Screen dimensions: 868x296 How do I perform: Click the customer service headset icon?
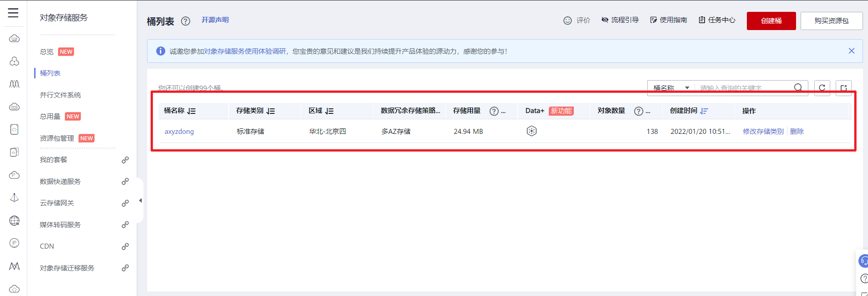863,261
